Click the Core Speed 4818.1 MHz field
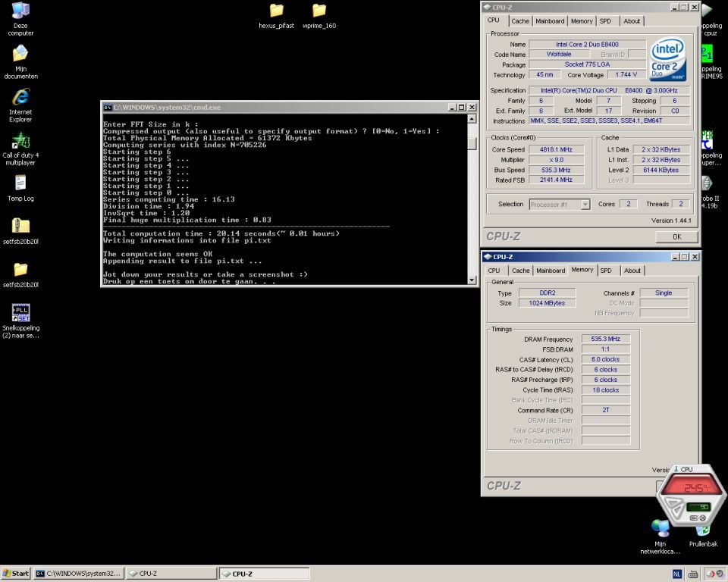 (556, 149)
